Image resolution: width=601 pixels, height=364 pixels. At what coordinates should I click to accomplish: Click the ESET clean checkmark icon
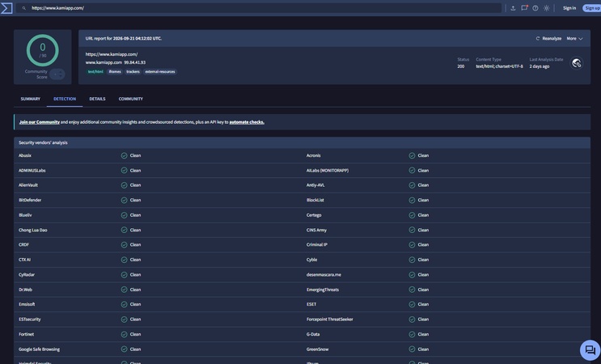pyautogui.click(x=412, y=304)
